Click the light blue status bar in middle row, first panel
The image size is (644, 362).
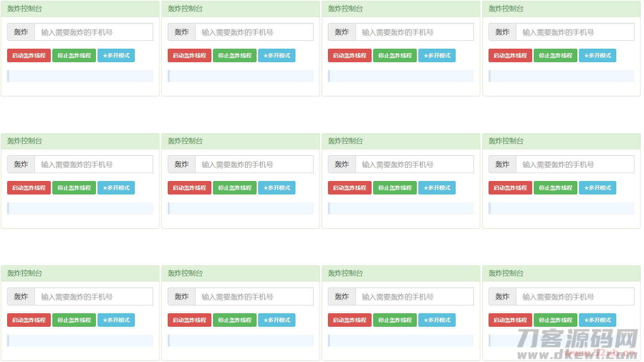(x=80, y=208)
